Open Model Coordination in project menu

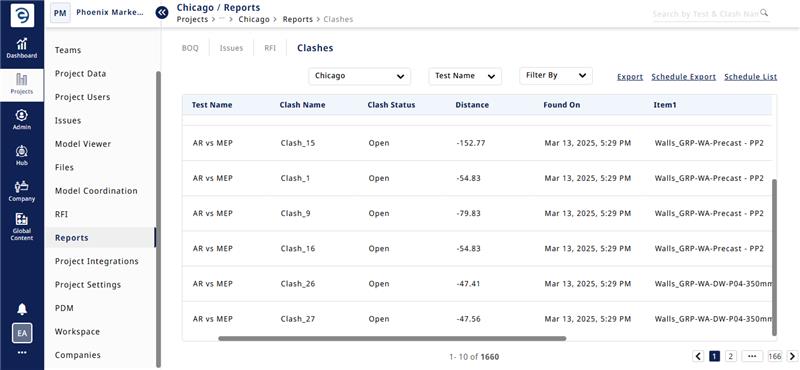coord(96,191)
